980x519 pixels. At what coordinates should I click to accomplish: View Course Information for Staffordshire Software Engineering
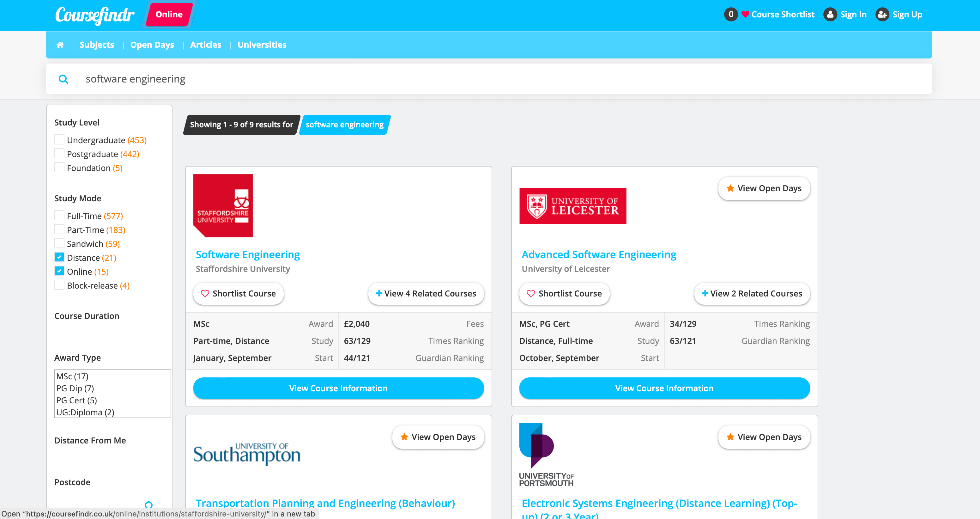[x=338, y=388]
